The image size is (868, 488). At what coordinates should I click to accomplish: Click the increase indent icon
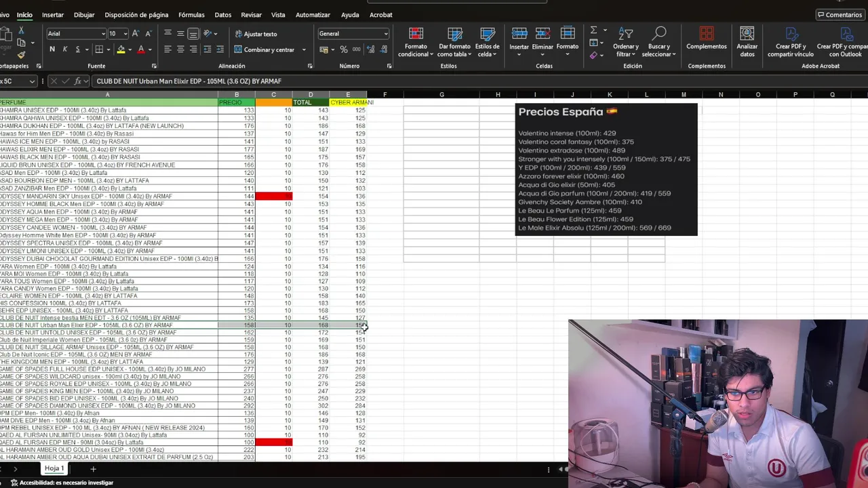[x=220, y=49]
